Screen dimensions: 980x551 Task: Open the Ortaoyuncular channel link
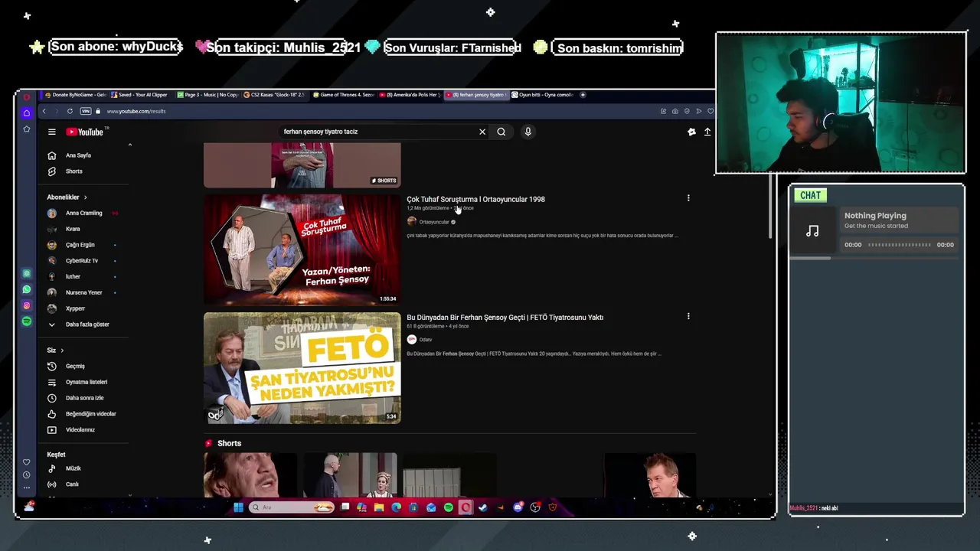433,222
